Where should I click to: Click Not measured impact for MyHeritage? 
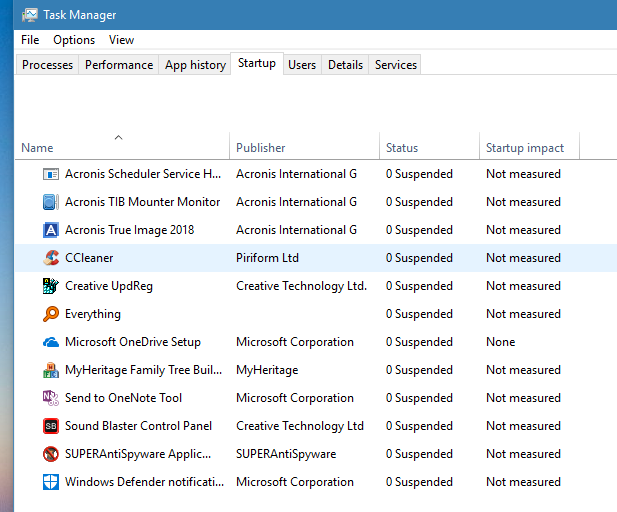tap(523, 370)
